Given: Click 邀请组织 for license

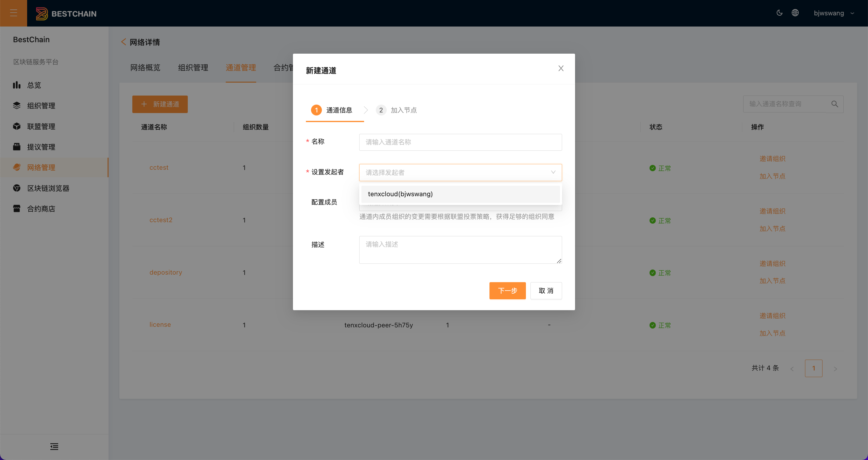Looking at the screenshot, I should pyautogui.click(x=772, y=316).
